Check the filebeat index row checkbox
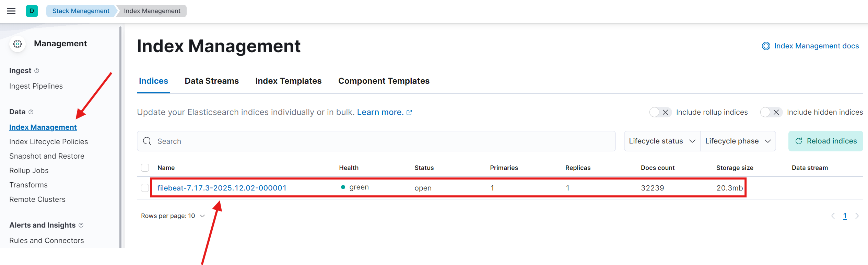868x265 pixels. click(145, 188)
